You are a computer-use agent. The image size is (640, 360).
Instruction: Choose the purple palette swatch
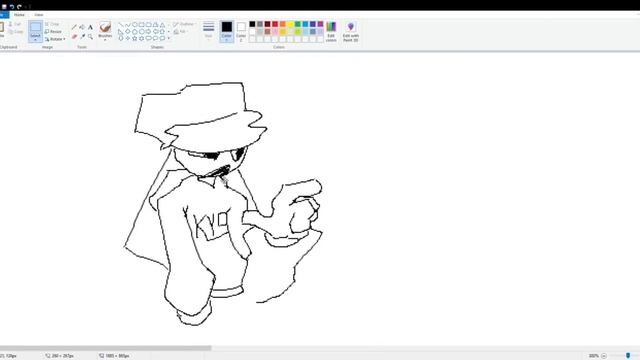pyautogui.click(x=320, y=24)
